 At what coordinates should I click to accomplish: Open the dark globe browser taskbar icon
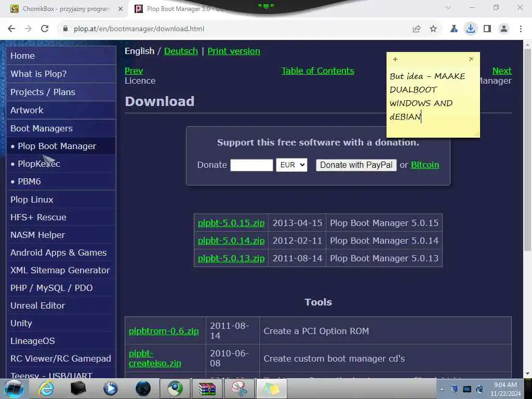(x=143, y=389)
